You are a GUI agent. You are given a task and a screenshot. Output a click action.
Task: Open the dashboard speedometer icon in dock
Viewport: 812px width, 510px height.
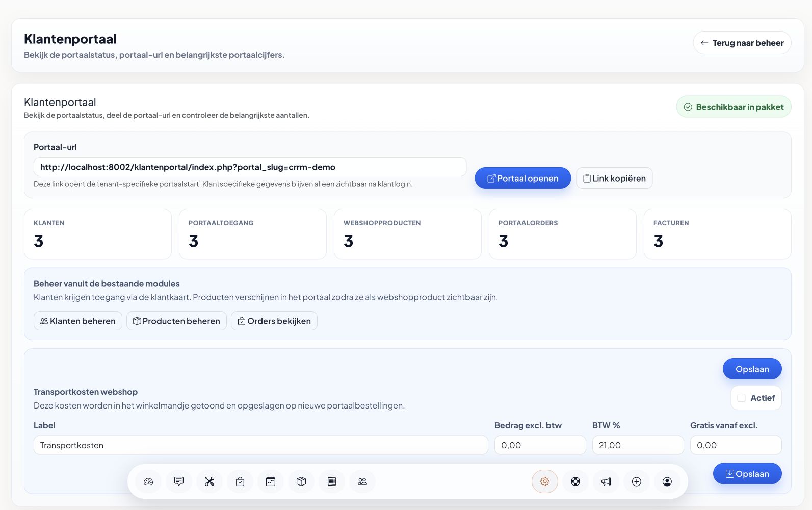[148, 481]
